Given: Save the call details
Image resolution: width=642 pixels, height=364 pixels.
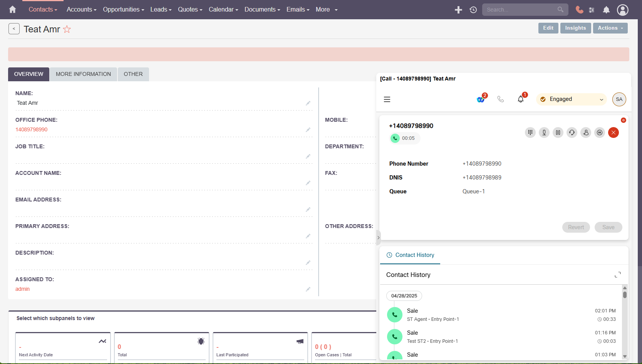Looking at the screenshot, I should [608, 227].
